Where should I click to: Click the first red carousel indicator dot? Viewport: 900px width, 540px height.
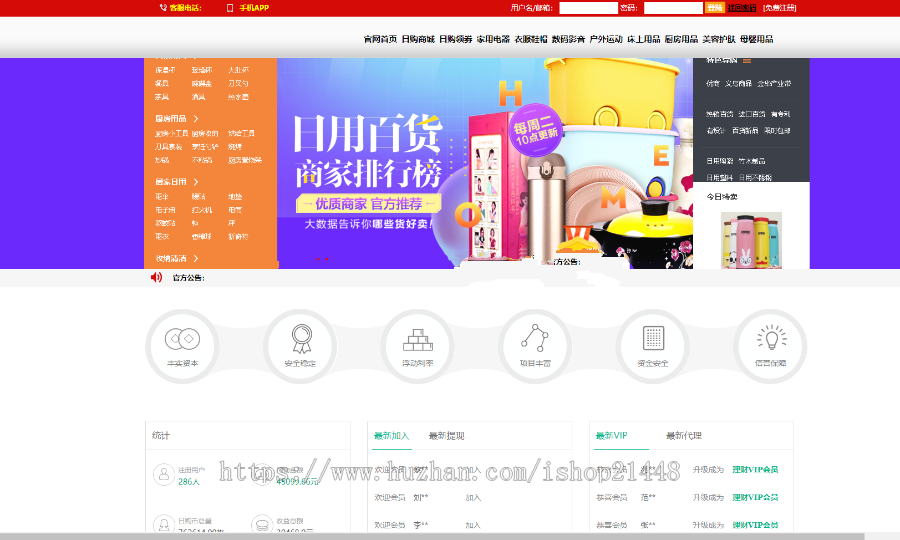tap(318, 259)
